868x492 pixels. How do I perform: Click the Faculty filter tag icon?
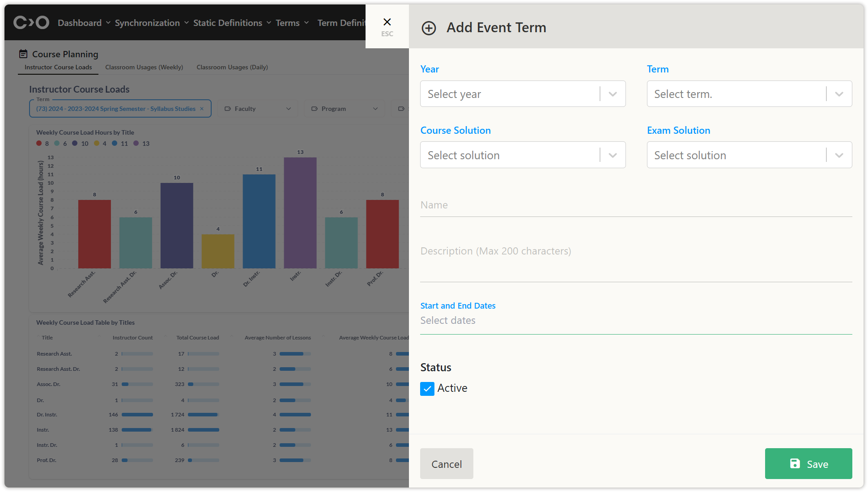[x=228, y=109]
